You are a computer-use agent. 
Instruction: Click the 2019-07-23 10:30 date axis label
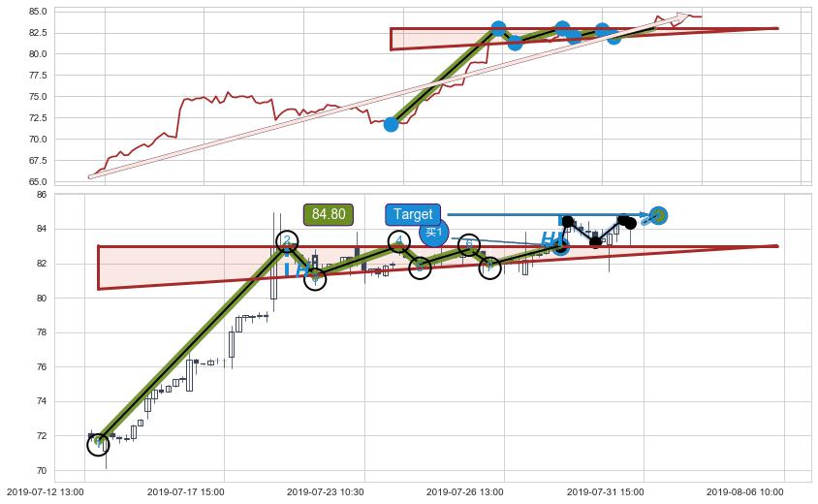[x=326, y=492]
